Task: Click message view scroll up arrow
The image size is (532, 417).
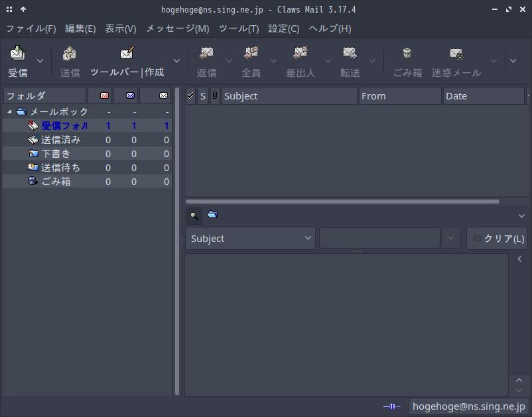Action: (x=519, y=380)
